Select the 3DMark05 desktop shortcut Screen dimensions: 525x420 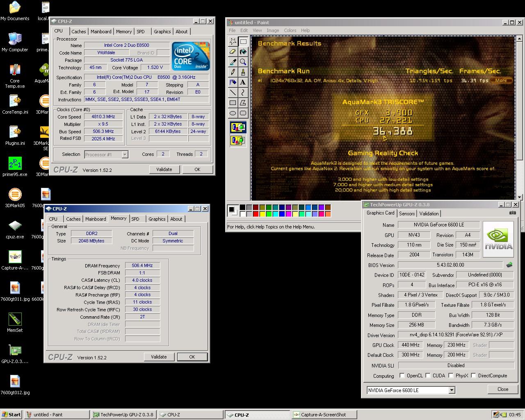point(15,198)
